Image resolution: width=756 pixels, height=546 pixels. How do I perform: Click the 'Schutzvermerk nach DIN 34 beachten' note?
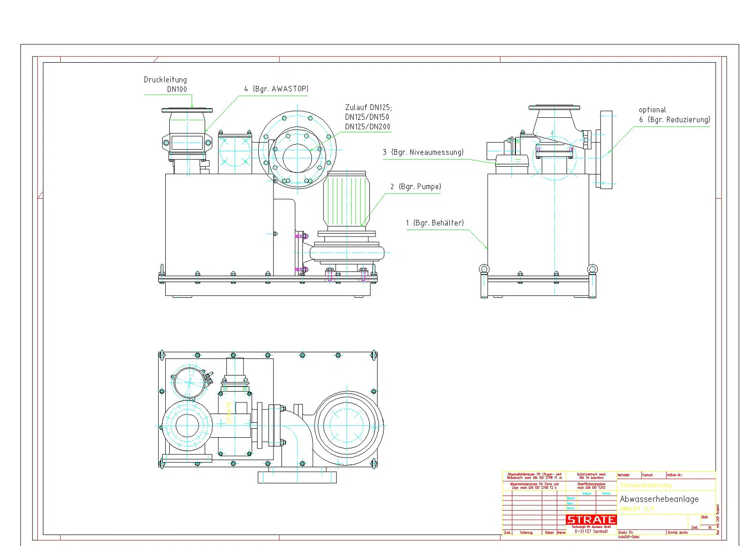[x=591, y=476]
